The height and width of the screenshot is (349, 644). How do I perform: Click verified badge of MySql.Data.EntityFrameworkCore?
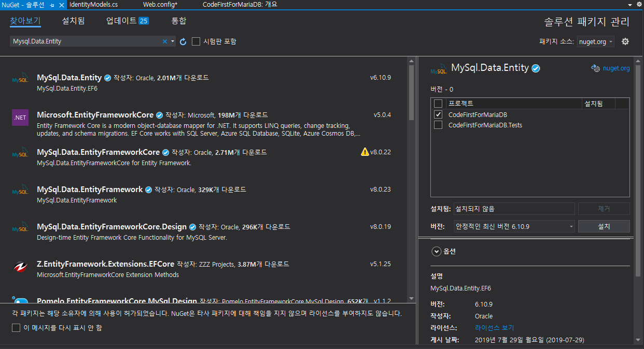(165, 153)
